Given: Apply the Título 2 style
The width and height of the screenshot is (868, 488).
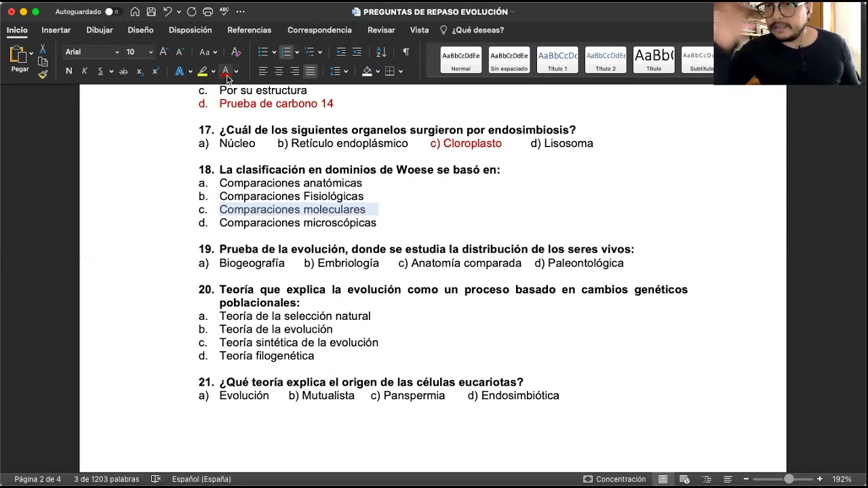Looking at the screenshot, I should (606, 60).
